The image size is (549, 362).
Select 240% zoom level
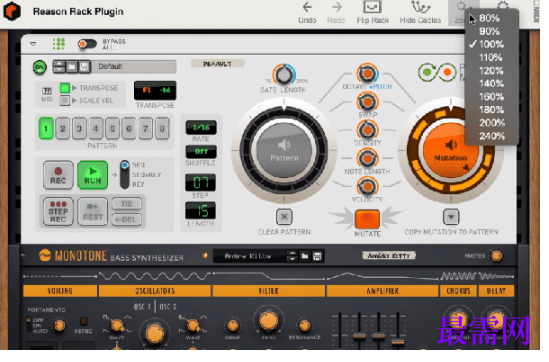pyautogui.click(x=492, y=136)
